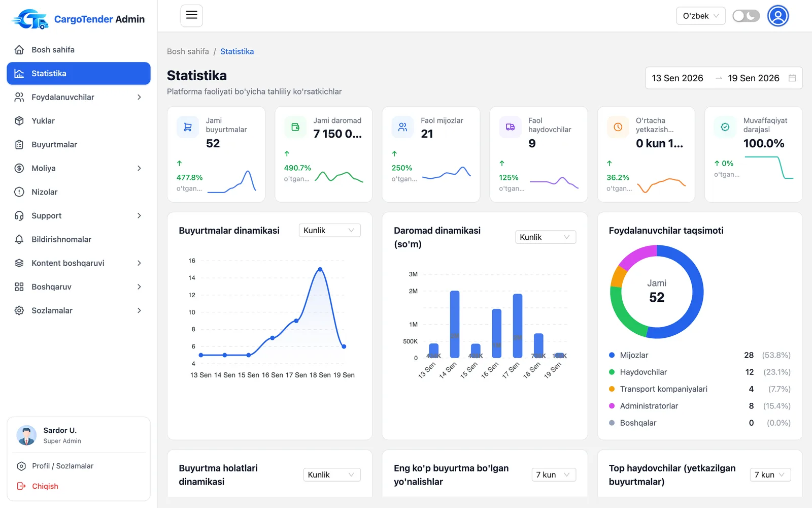Viewport: 812px width, 508px height.
Task: Click the 13 Sen 2026 start date
Action: (x=678, y=78)
